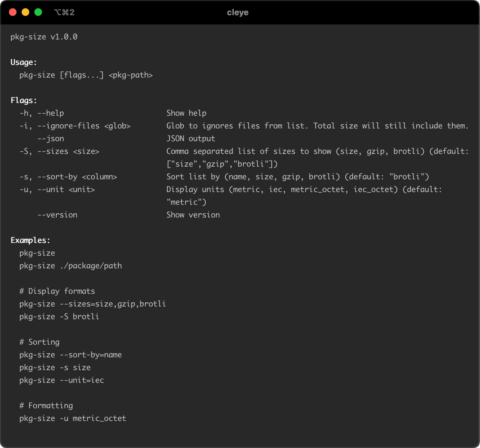Click the 'pkg-size v1.0.0' version line
The image size is (480, 448).
tap(44, 37)
